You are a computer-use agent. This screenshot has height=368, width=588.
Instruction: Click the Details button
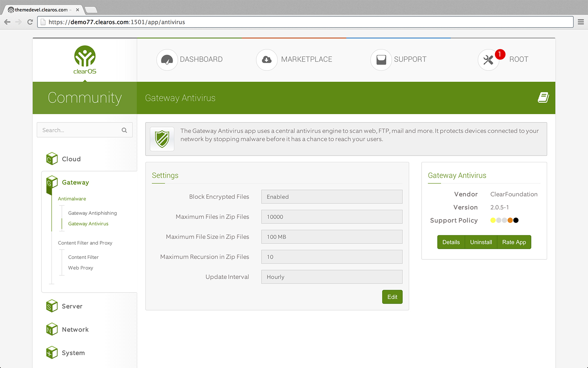point(451,242)
